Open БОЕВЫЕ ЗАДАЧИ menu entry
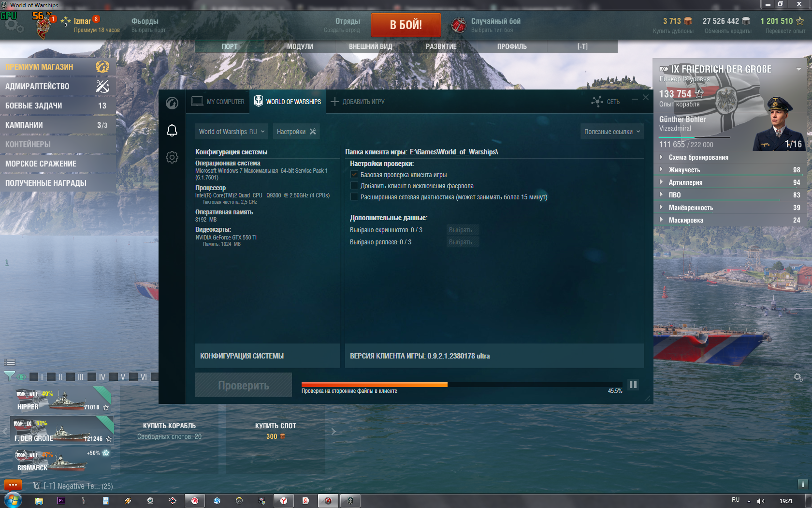The height and width of the screenshot is (508, 812). tap(58, 105)
